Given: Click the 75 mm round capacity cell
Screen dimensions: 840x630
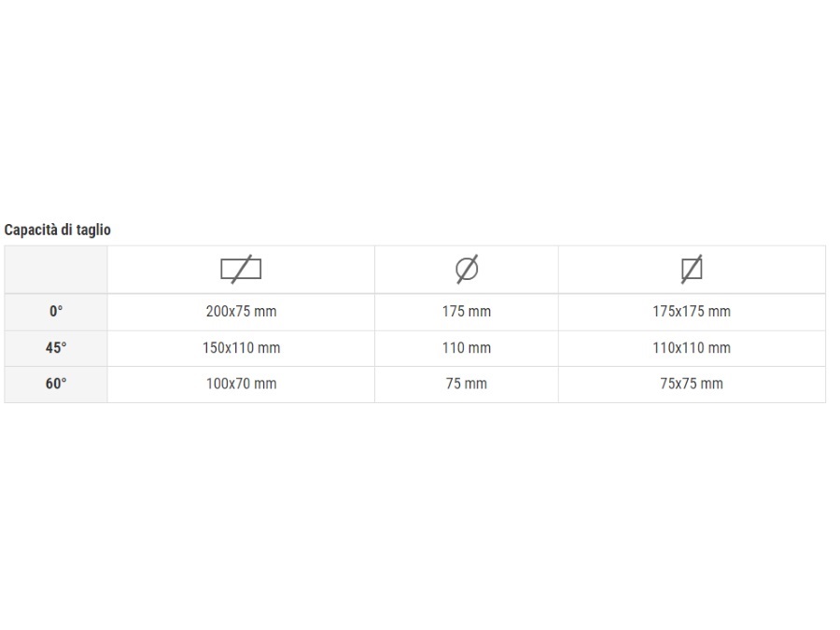Looking at the screenshot, I should 467,385.
